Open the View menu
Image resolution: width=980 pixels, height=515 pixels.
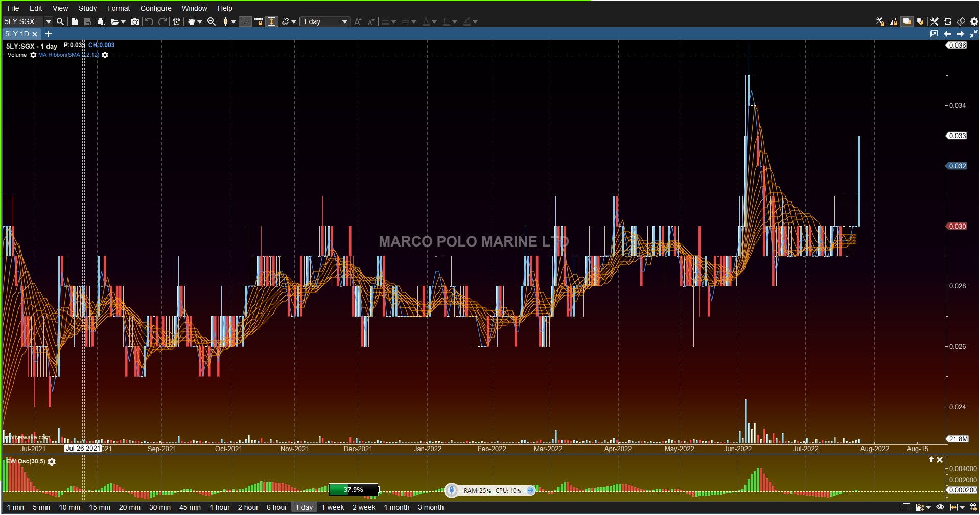click(x=60, y=8)
